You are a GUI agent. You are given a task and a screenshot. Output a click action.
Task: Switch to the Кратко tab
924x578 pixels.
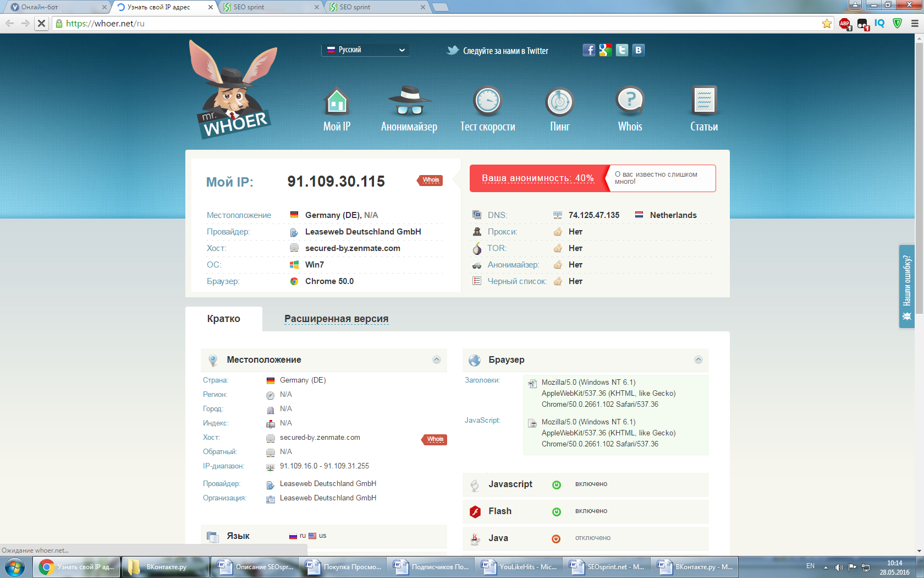pyautogui.click(x=223, y=319)
